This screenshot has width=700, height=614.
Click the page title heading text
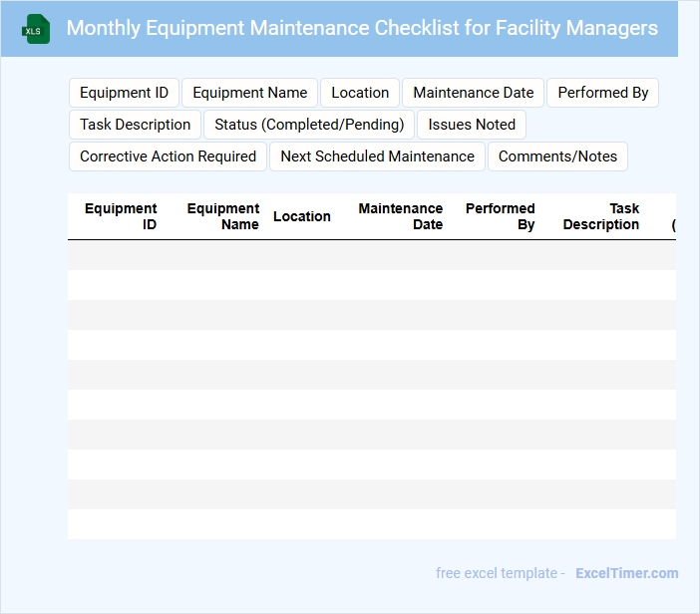(x=362, y=28)
